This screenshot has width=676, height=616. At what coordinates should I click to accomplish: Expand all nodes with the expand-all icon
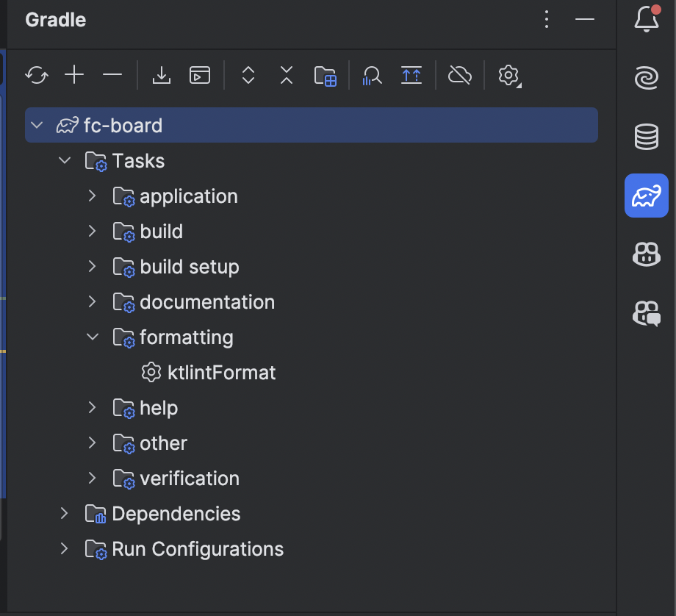tap(248, 74)
